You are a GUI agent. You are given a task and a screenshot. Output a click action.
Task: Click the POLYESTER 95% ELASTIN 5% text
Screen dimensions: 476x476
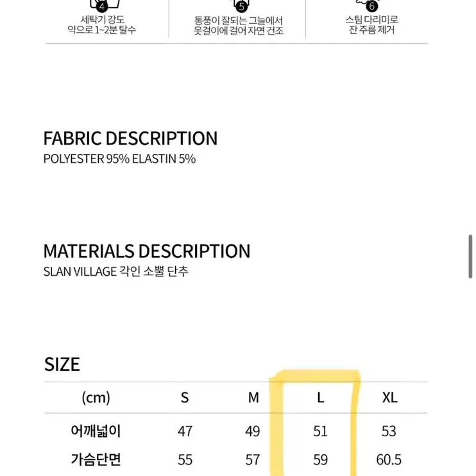[119, 159]
